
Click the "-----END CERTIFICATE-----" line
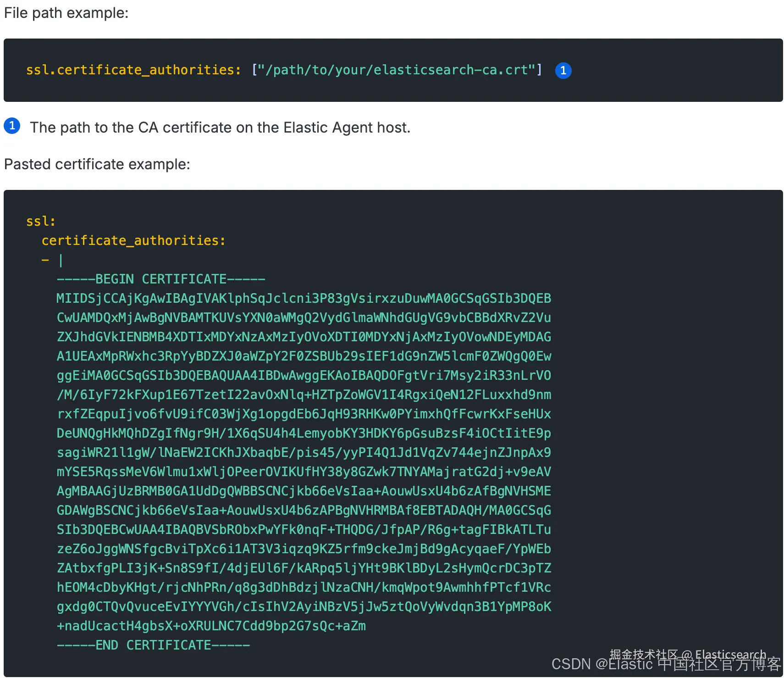point(154,645)
